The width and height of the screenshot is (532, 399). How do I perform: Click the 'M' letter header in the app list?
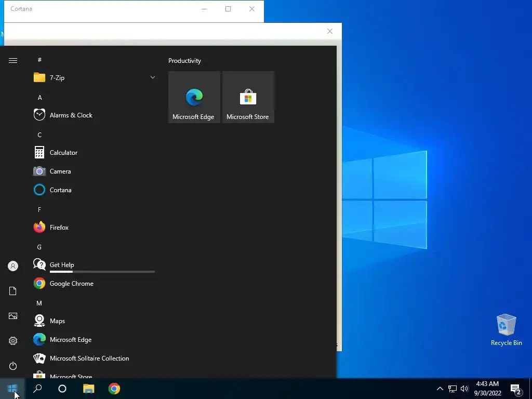[39, 303]
